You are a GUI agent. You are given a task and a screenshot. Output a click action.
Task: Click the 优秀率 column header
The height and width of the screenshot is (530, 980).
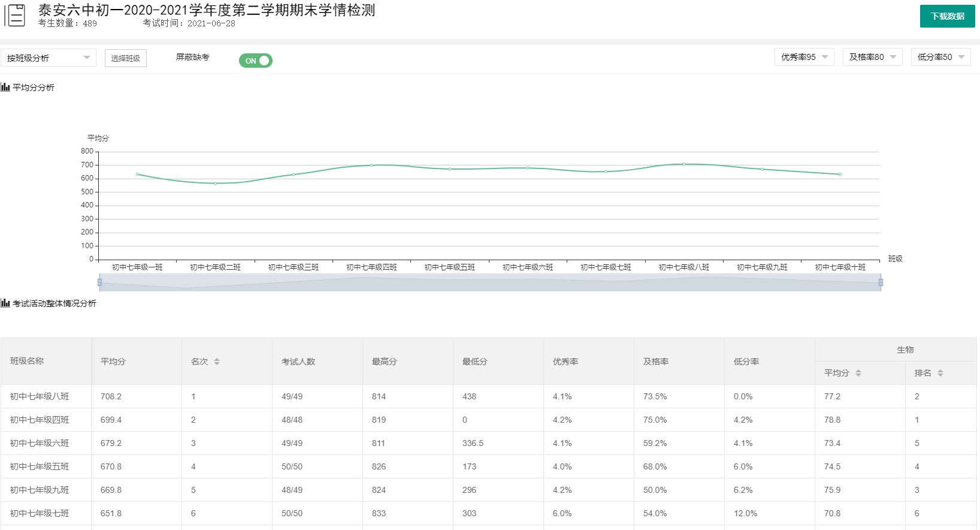click(589, 362)
